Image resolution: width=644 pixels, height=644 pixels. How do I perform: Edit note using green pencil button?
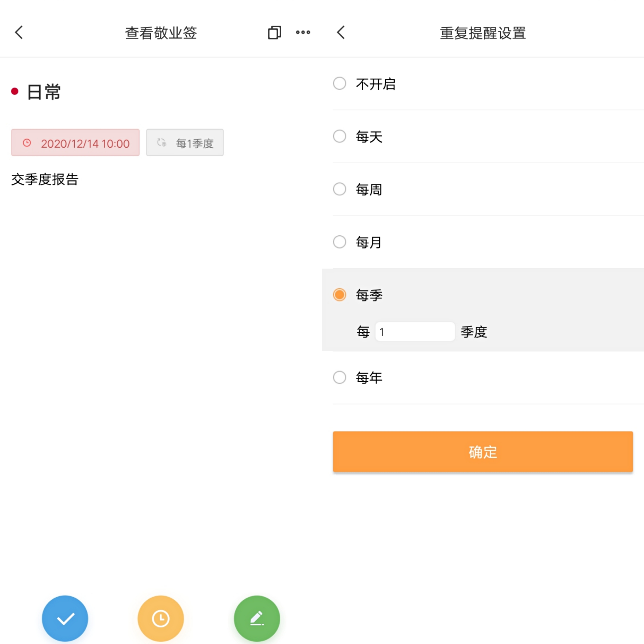pos(257,618)
